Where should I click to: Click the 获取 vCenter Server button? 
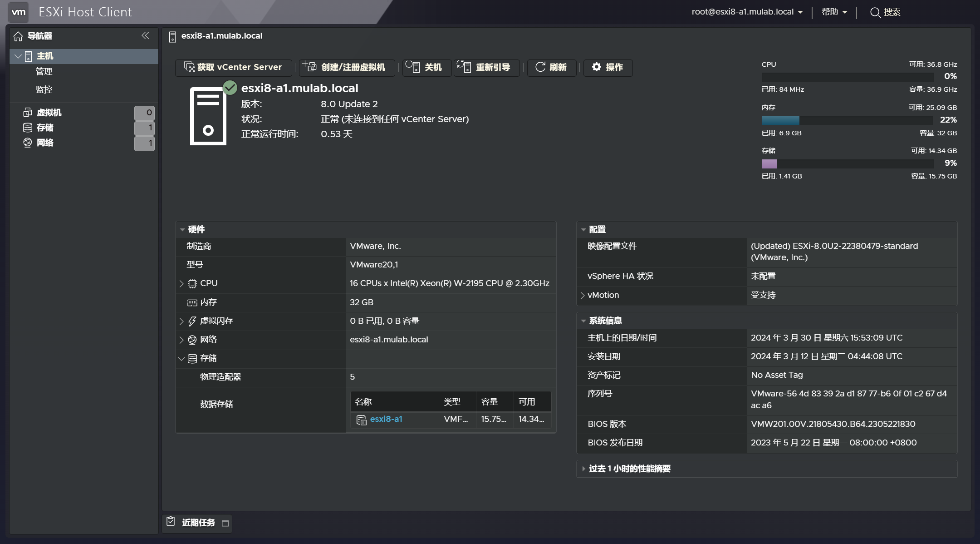[233, 68]
